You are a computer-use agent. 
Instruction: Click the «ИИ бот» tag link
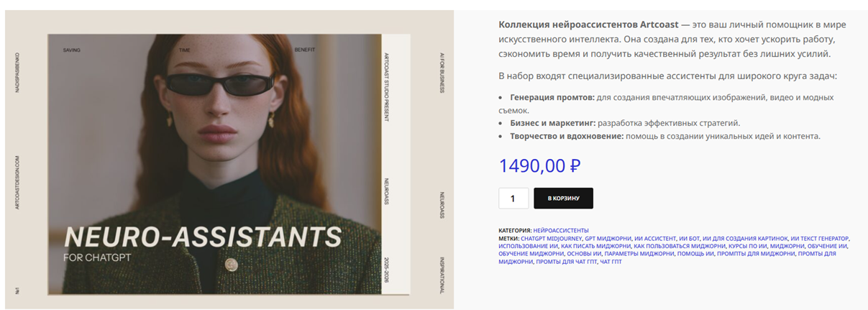[690, 238]
